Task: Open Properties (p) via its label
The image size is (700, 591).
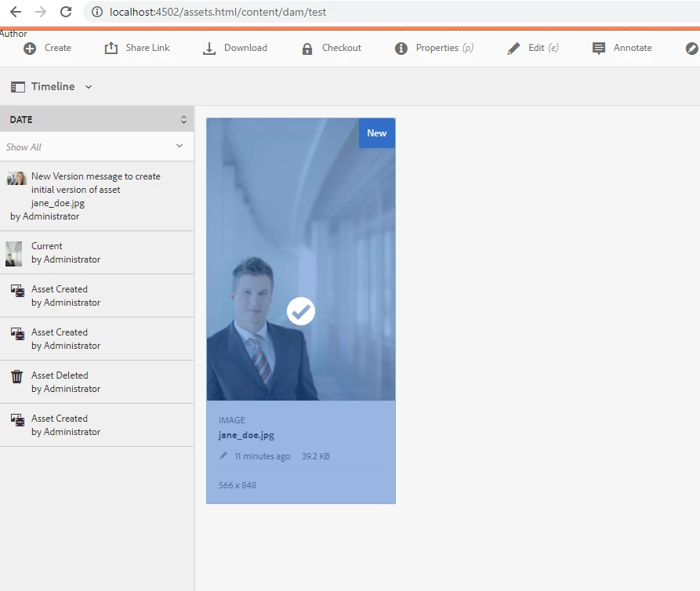Action: pyautogui.click(x=444, y=48)
